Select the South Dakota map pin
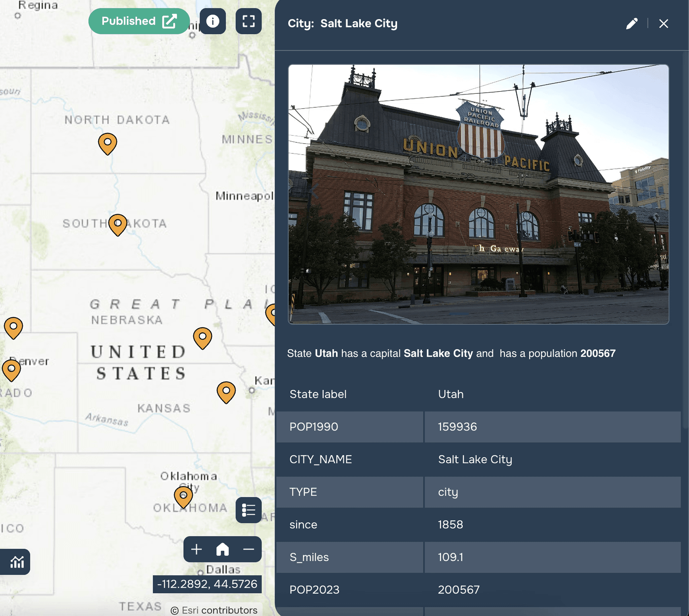 pos(118,224)
